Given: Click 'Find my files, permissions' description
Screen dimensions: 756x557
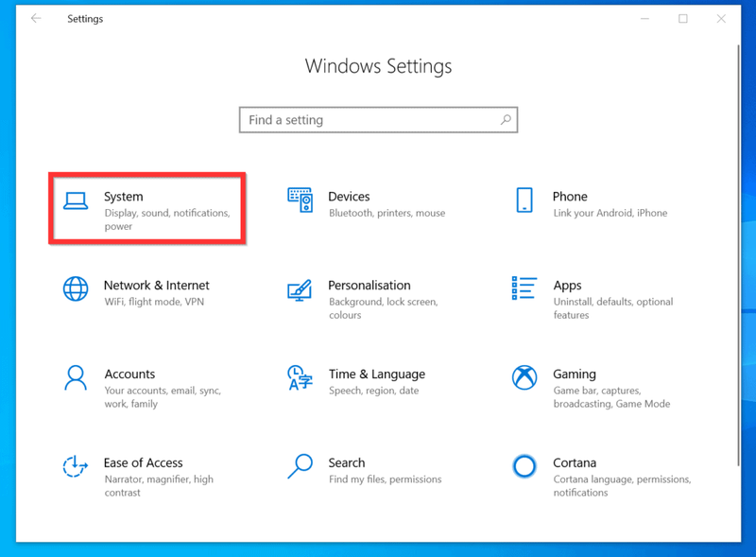Looking at the screenshot, I should coord(386,479).
